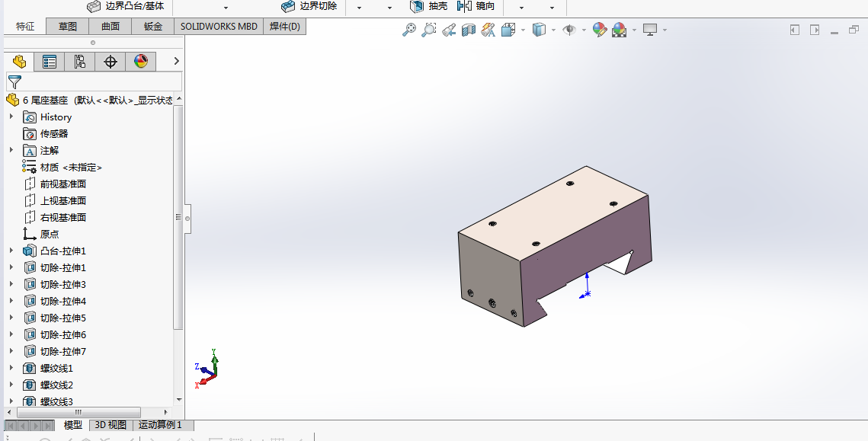868x441 pixels.
Task: Select the 传感器 sensors tree item
Action: coord(46,133)
